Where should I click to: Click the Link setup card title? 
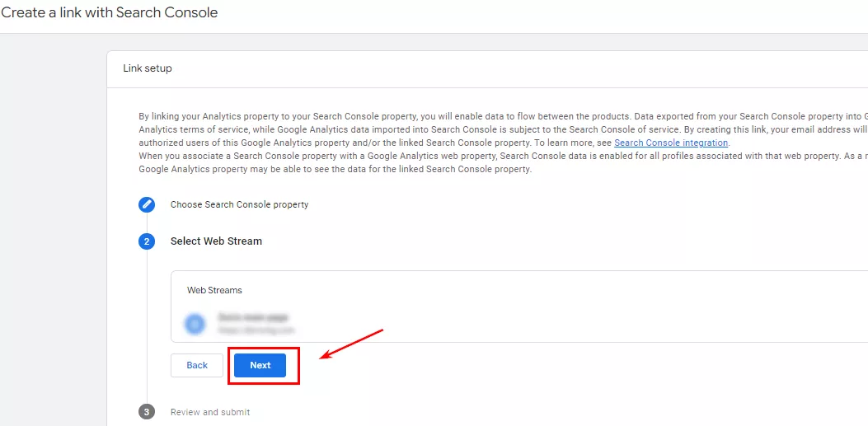148,68
